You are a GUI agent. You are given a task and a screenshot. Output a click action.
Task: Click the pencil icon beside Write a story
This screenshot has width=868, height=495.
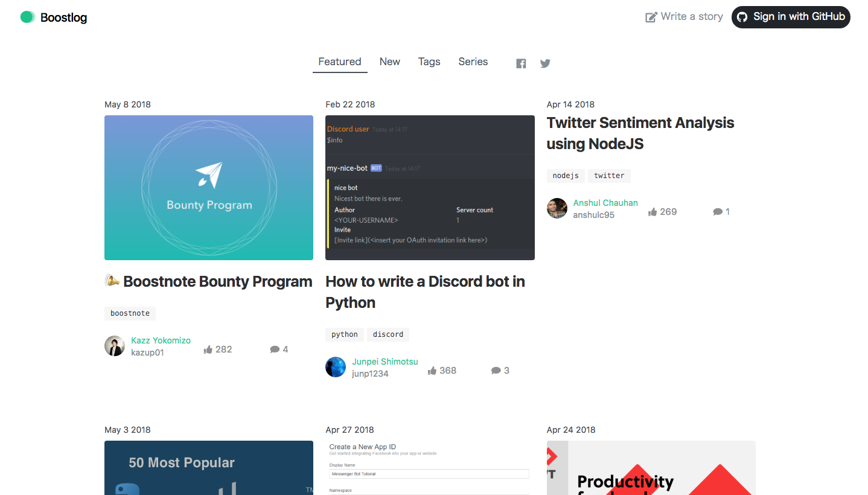[651, 17]
